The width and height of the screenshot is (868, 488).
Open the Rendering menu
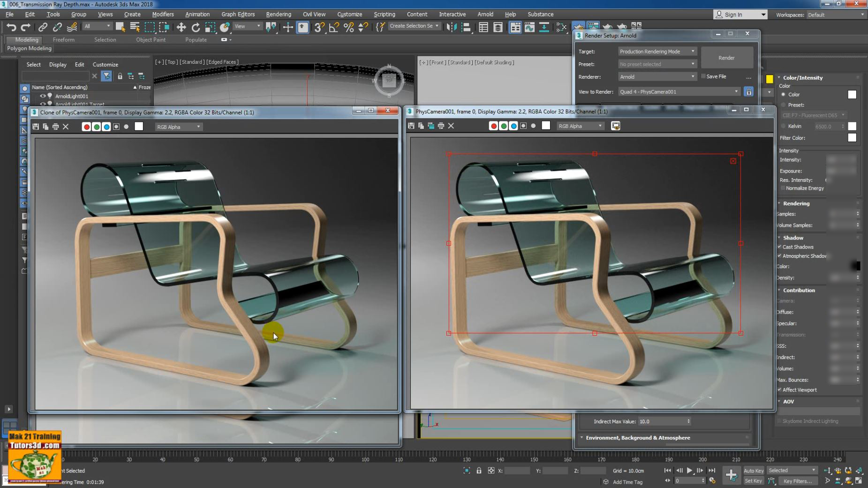(279, 14)
